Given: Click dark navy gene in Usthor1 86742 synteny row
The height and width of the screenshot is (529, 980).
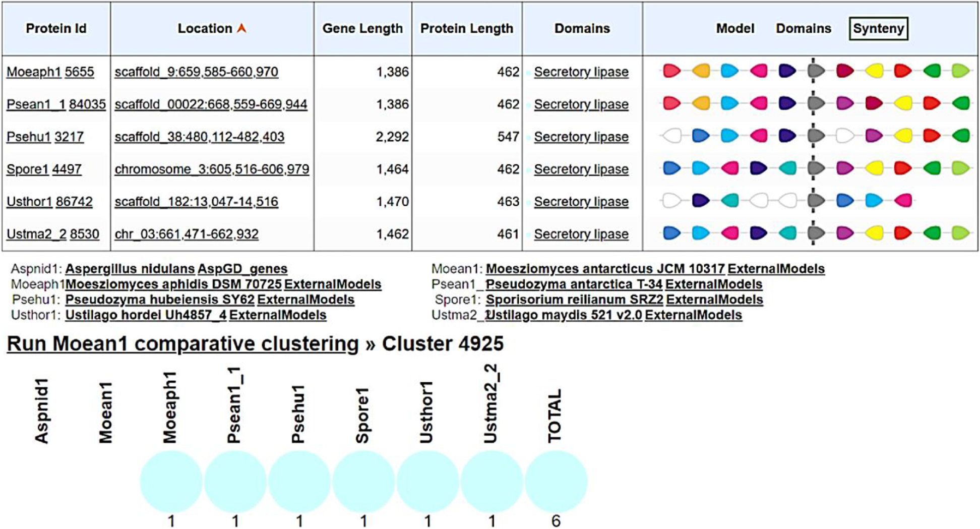Looking at the screenshot, I should (x=701, y=201).
